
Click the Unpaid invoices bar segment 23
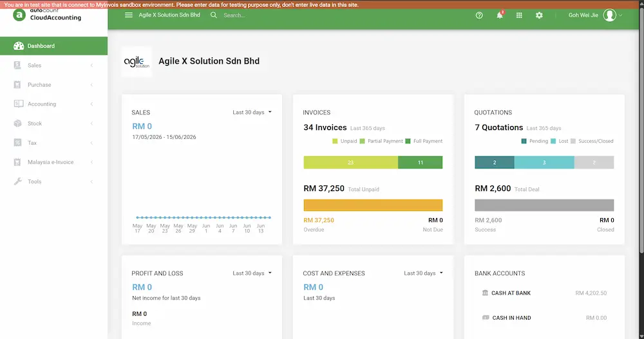point(351,162)
